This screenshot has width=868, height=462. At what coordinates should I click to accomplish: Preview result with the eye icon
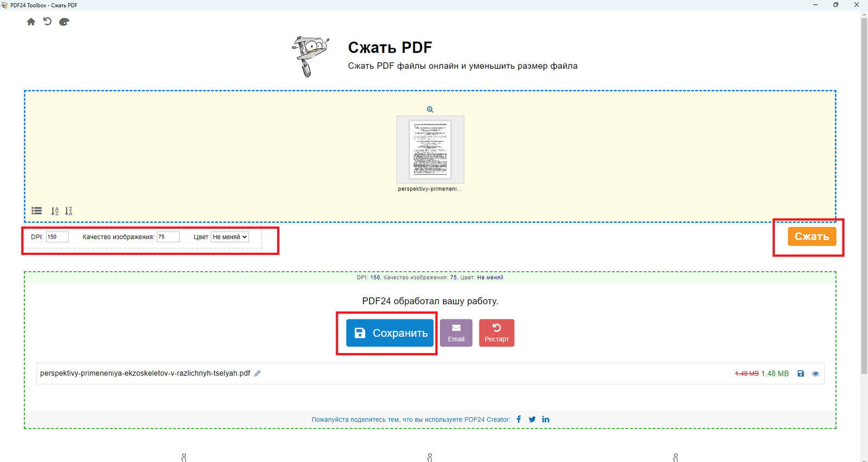[x=815, y=374]
